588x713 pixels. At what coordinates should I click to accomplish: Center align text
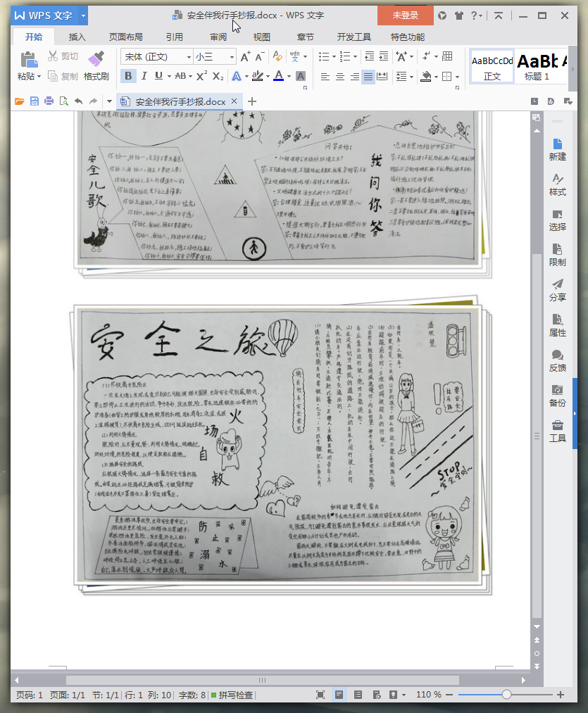click(339, 77)
